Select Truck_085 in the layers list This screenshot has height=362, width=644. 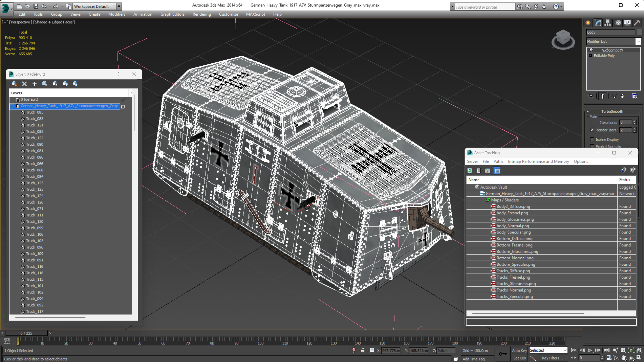pyautogui.click(x=35, y=112)
